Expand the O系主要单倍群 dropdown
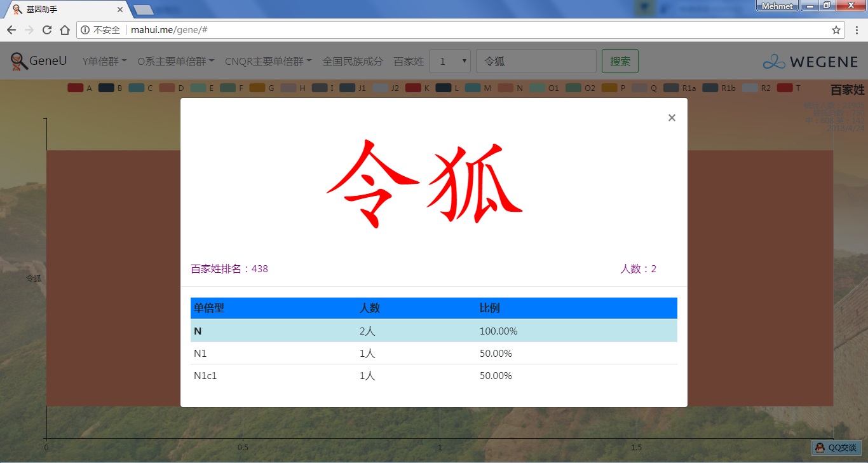Screen dimensions: 868x463 tap(176, 61)
